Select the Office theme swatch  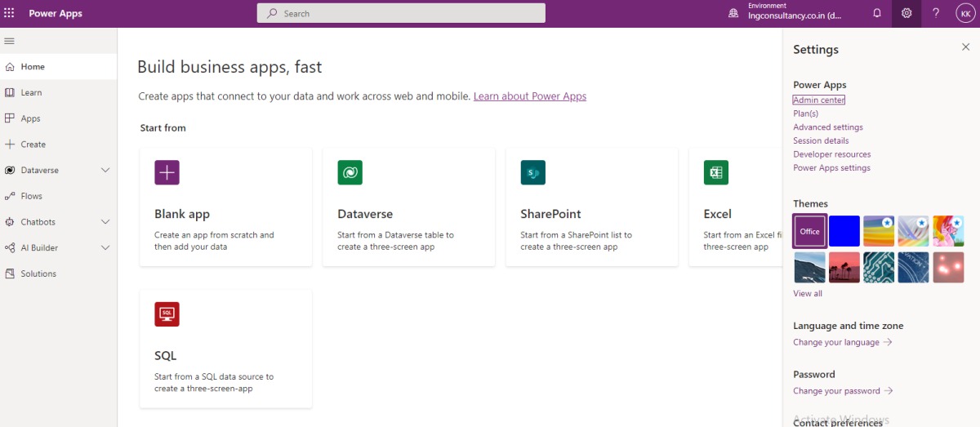click(x=810, y=231)
